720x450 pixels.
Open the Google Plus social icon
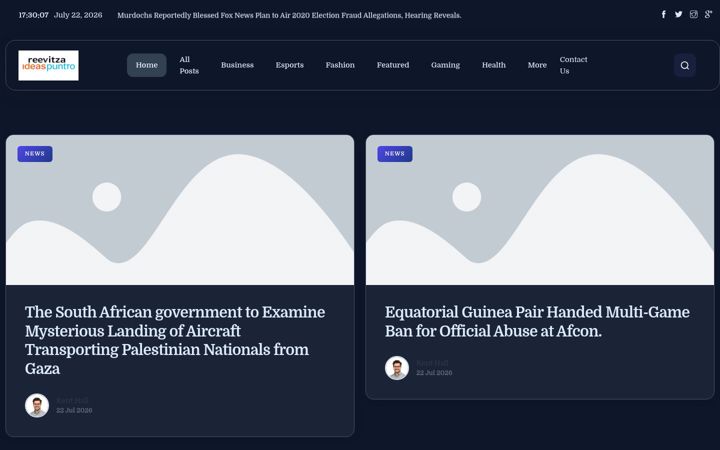709,15
